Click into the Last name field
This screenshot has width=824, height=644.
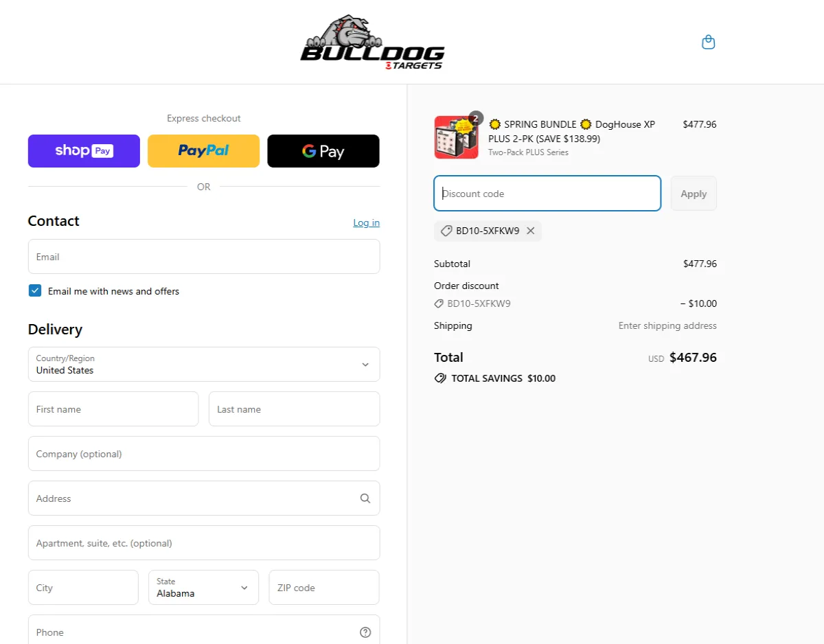[294, 409]
